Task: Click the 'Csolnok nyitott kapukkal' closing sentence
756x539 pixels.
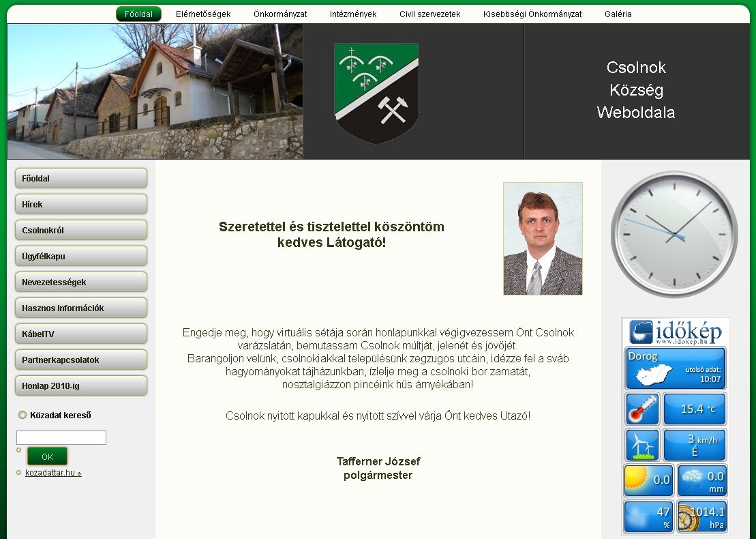Action: point(378,416)
